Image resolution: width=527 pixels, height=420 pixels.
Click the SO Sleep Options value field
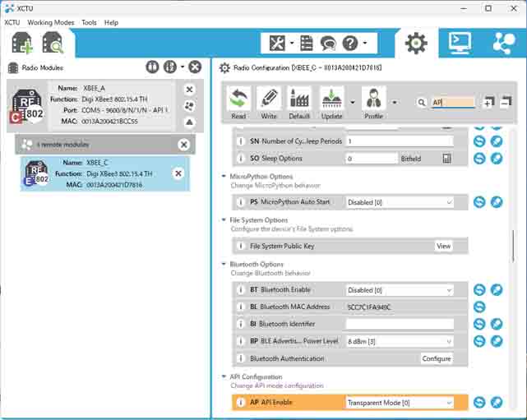(x=372, y=159)
